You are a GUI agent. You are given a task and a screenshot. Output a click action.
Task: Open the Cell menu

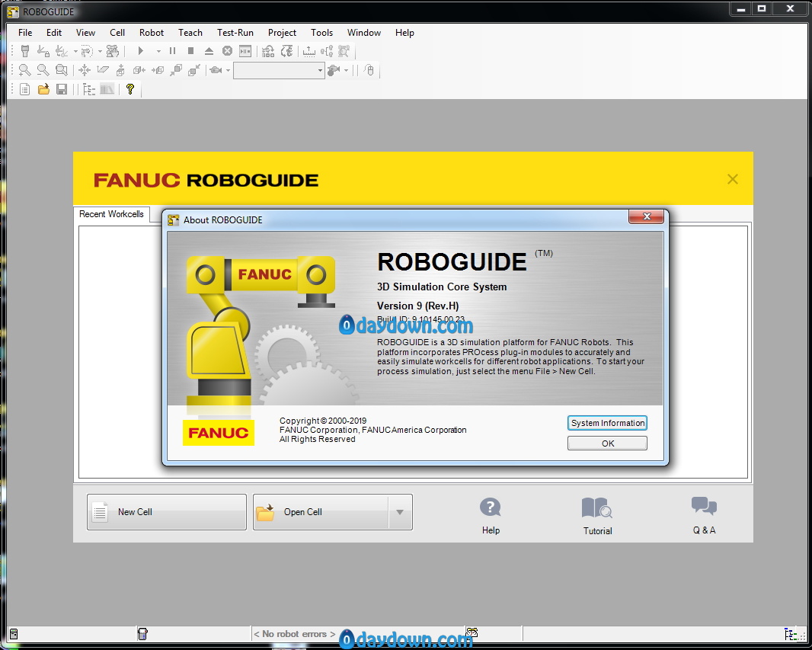click(117, 33)
